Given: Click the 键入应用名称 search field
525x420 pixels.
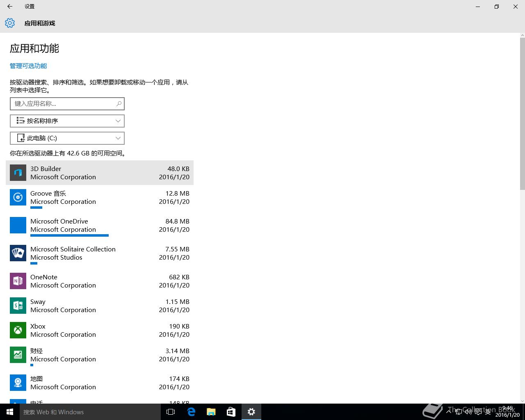Looking at the screenshot, I should pos(67,104).
